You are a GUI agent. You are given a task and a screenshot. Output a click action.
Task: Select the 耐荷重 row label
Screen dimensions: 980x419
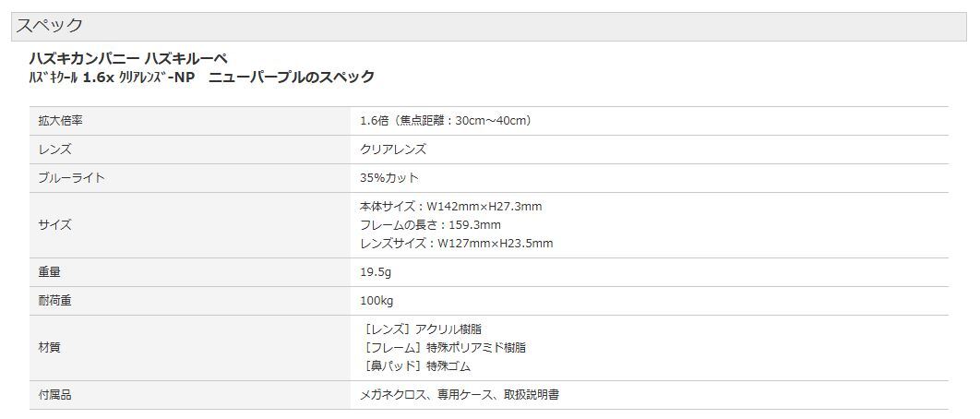pyautogui.click(x=54, y=301)
